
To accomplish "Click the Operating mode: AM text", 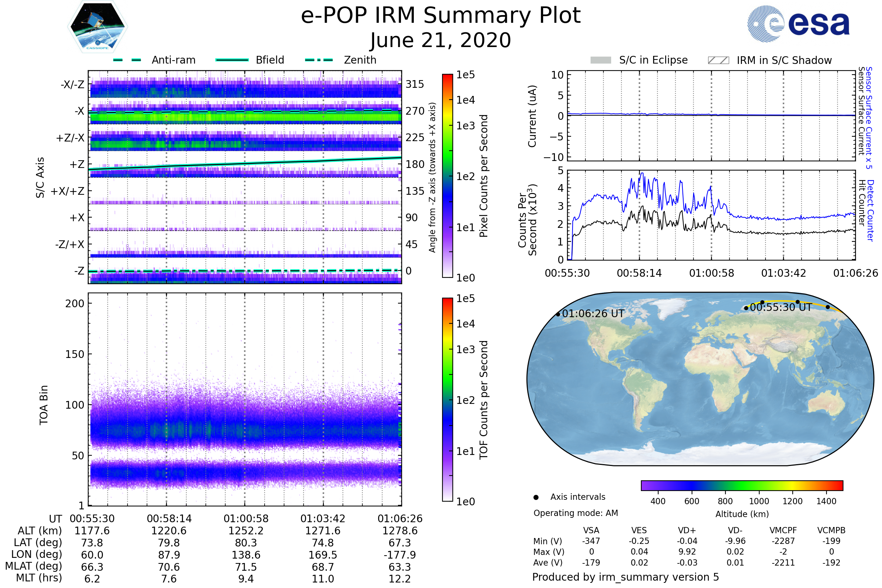I will (x=576, y=513).
